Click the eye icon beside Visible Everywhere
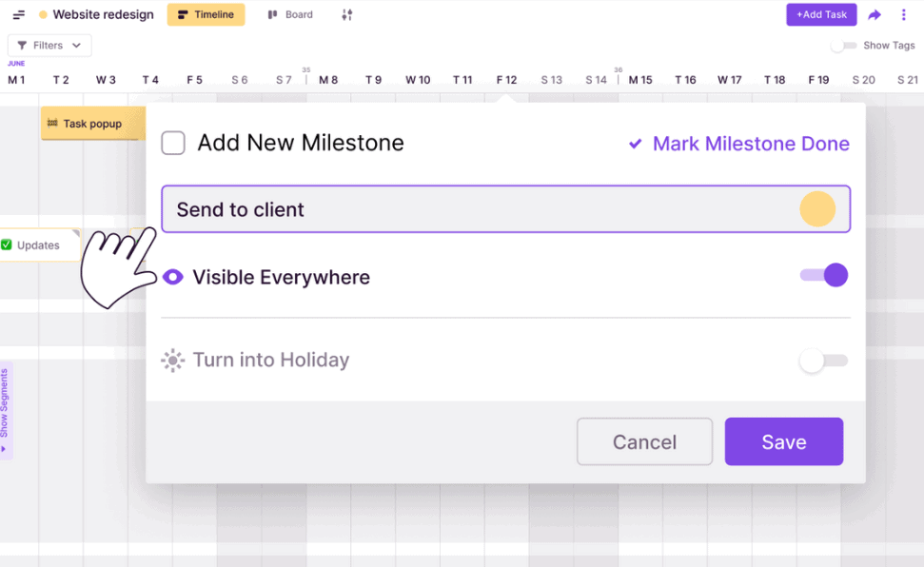The width and height of the screenshot is (924, 567). [172, 277]
